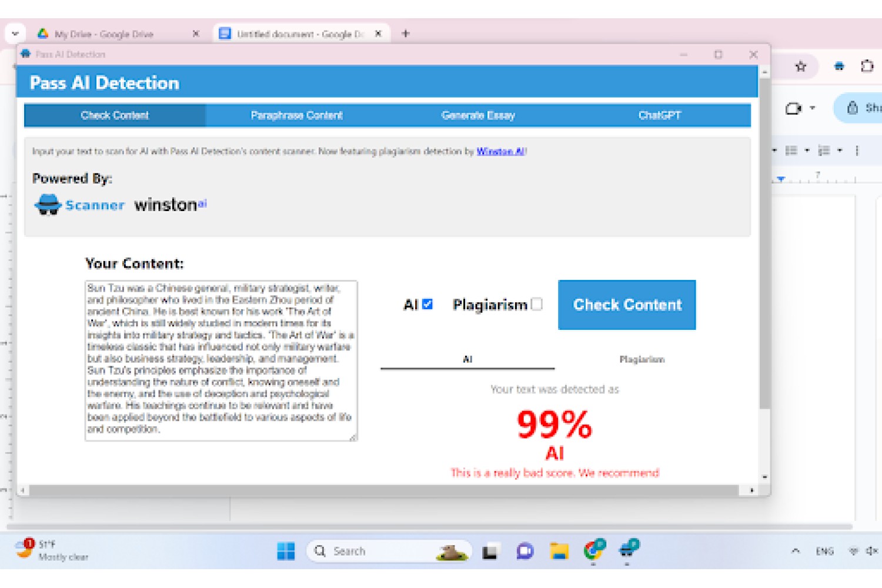The width and height of the screenshot is (882, 588).
Task: Click the blue Check Content button
Action: (x=627, y=305)
